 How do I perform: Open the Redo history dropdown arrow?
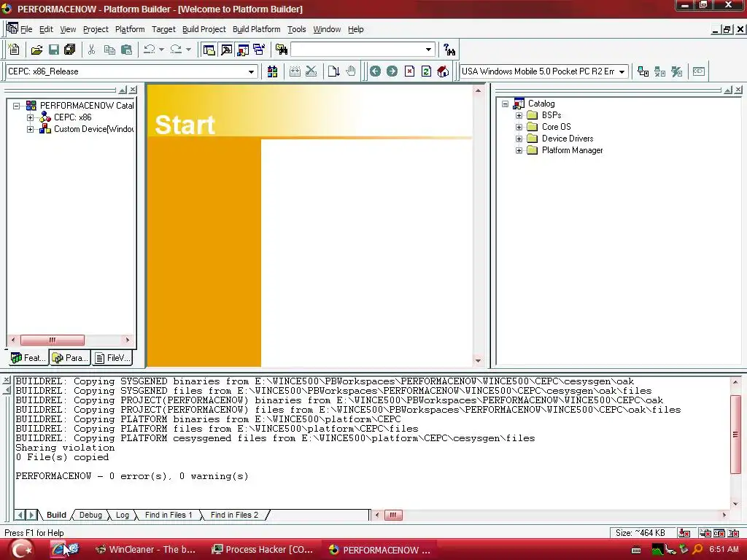tap(189, 50)
